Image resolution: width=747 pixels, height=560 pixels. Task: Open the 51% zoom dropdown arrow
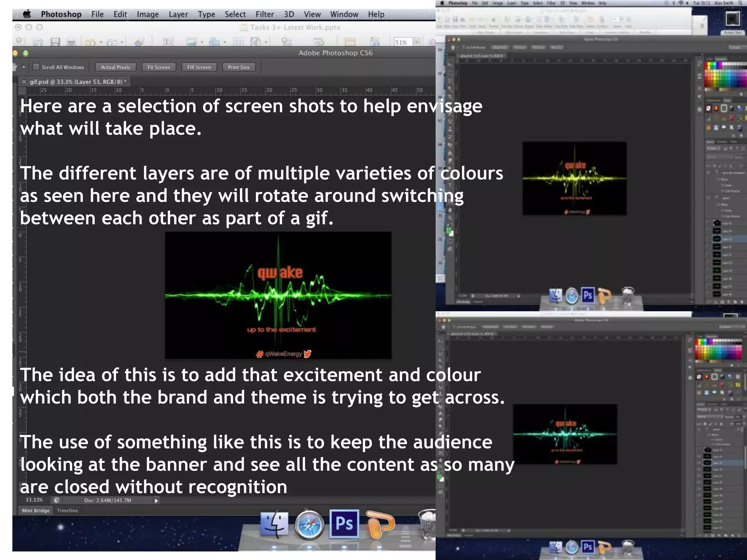pyautogui.click(x=417, y=43)
